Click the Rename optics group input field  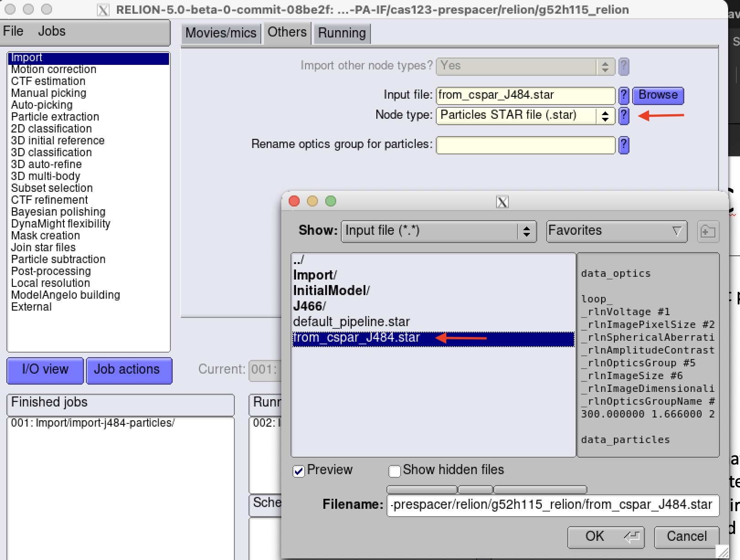(x=525, y=145)
